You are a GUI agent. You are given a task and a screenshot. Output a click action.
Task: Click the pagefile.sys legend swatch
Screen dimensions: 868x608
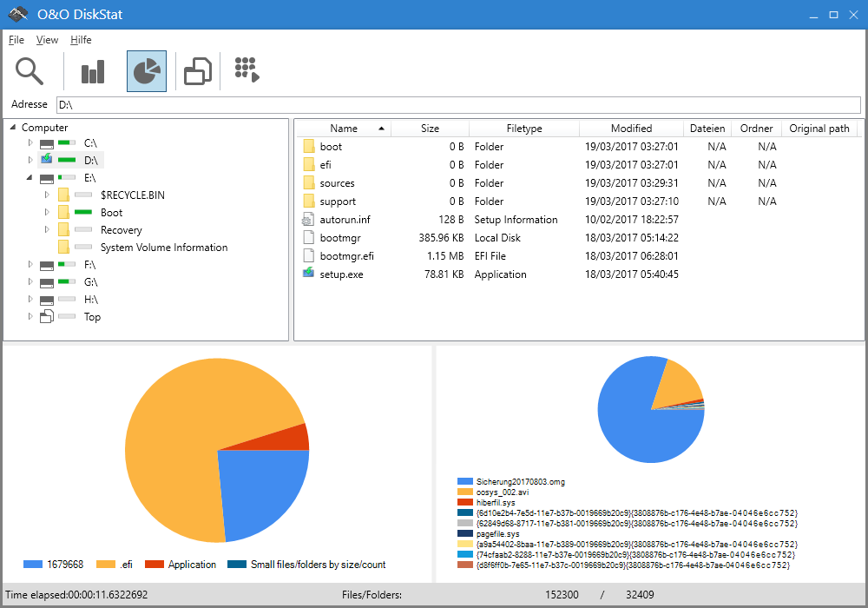coord(465,534)
